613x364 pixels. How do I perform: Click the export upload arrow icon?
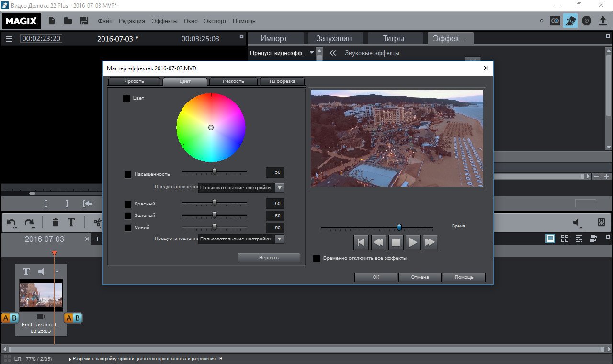tap(603, 21)
